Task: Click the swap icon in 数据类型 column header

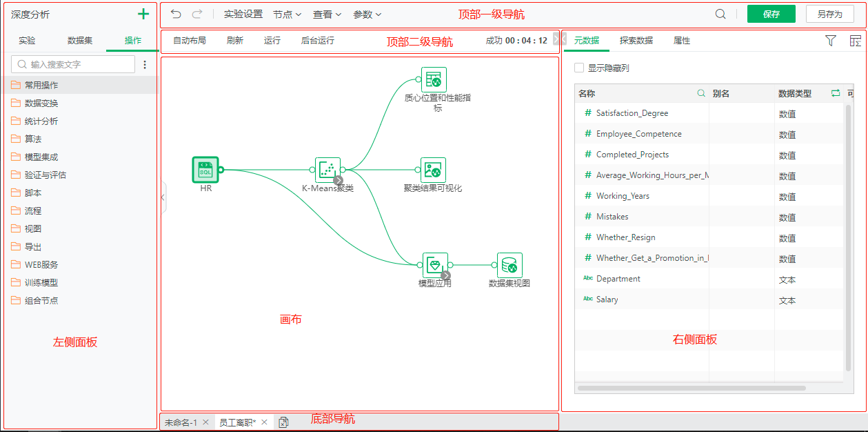Action: click(836, 93)
